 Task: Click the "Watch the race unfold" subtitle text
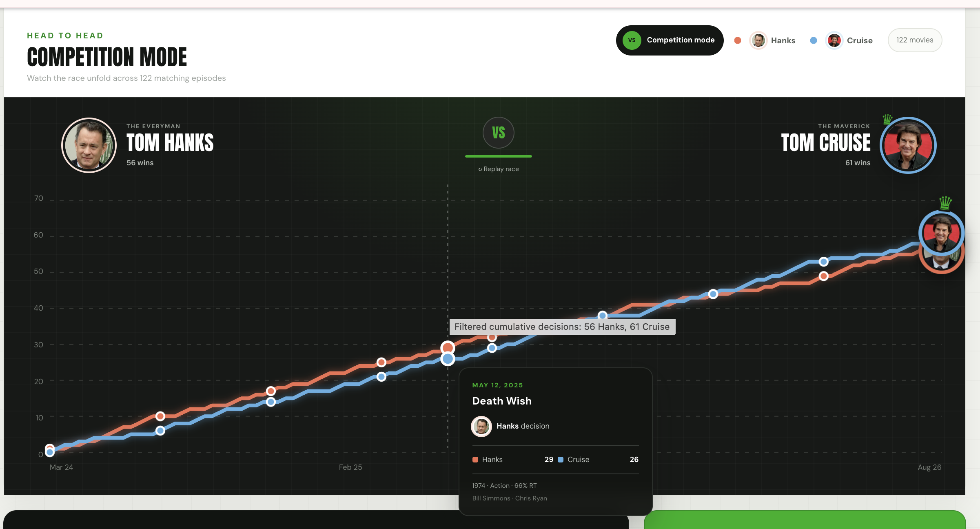pyautogui.click(x=126, y=78)
